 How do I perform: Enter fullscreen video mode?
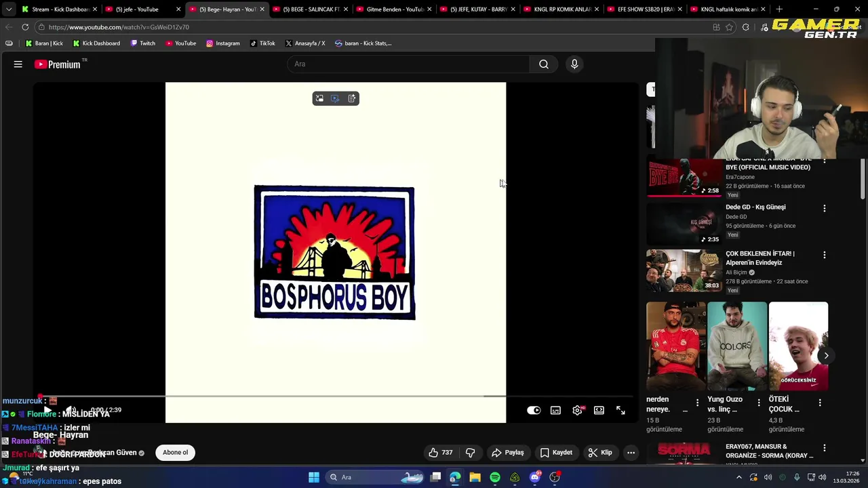620,410
